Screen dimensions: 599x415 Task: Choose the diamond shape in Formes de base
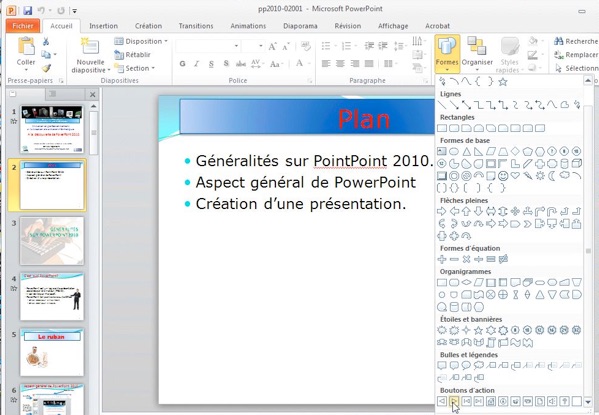(x=515, y=151)
